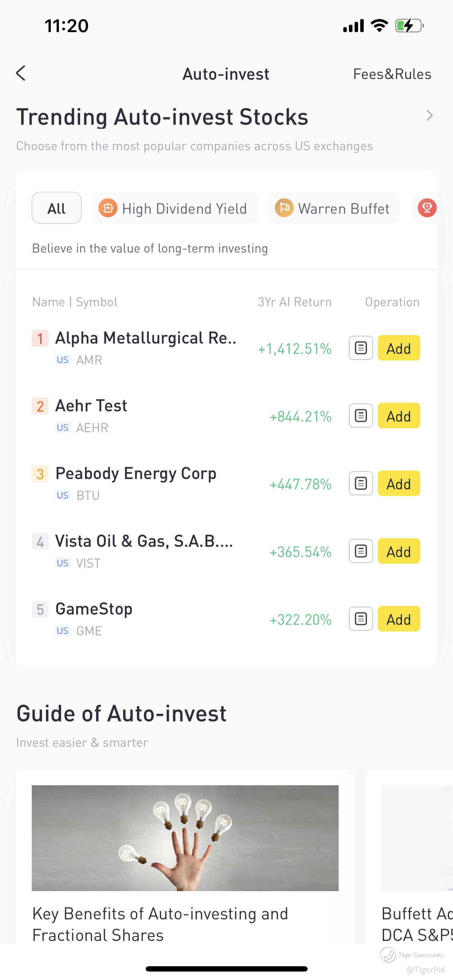The width and height of the screenshot is (453, 980).
Task: Add GameStop to auto-invest
Action: click(399, 619)
